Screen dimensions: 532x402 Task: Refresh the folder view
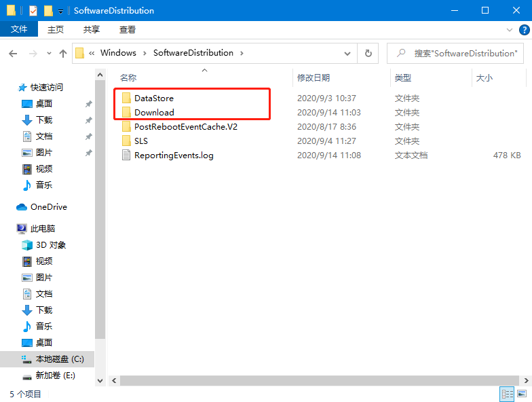click(368, 53)
